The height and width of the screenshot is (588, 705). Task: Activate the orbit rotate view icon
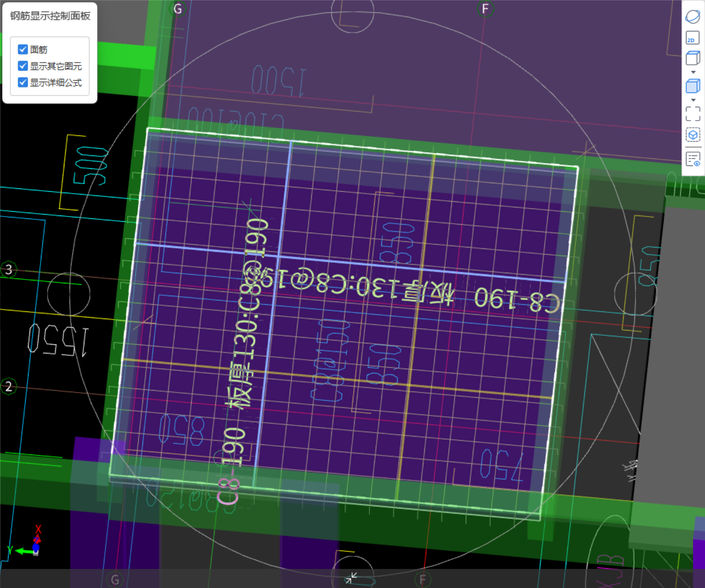(693, 17)
